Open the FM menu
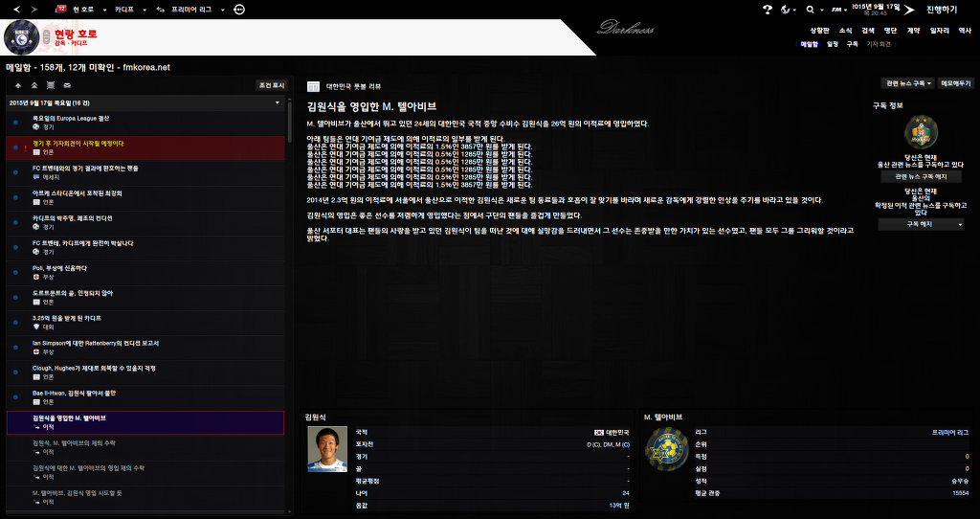The width and height of the screenshot is (980, 519). (838, 10)
